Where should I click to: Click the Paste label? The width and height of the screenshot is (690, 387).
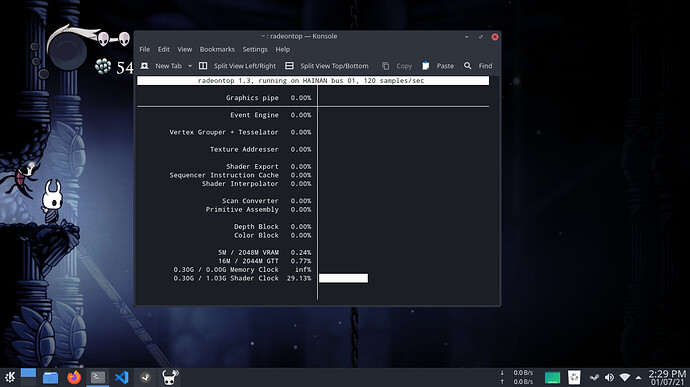pyautogui.click(x=445, y=66)
